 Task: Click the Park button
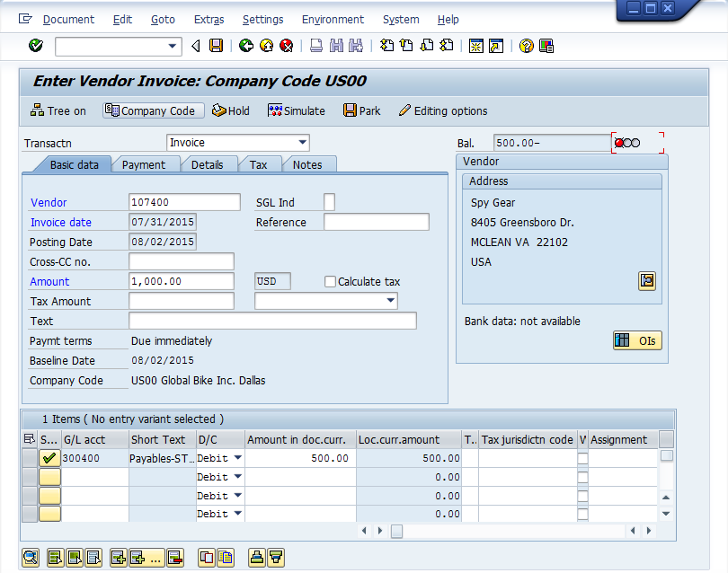[x=361, y=110]
